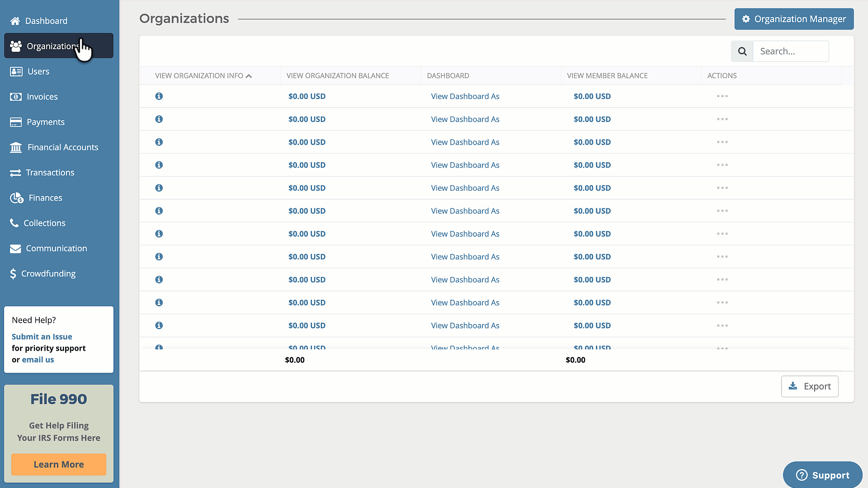This screenshot has width=868, height=488.
Task: View Transactions using the arrows icon
Action: pos(16,173)
